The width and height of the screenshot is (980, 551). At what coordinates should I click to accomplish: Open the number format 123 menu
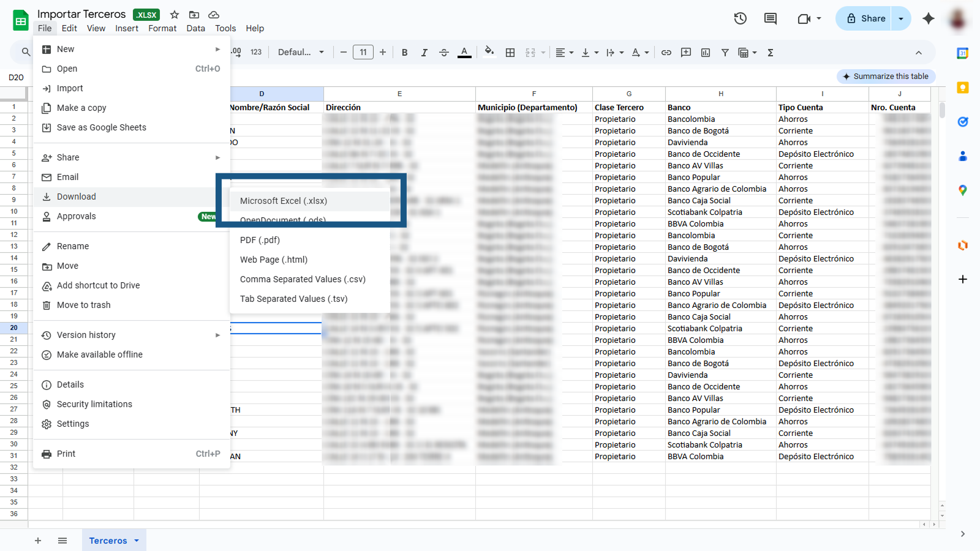(x=256, y=53)
